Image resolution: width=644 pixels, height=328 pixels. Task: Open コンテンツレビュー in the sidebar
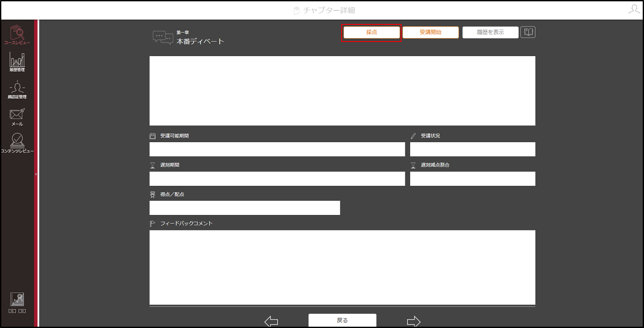tap(17, 143)
